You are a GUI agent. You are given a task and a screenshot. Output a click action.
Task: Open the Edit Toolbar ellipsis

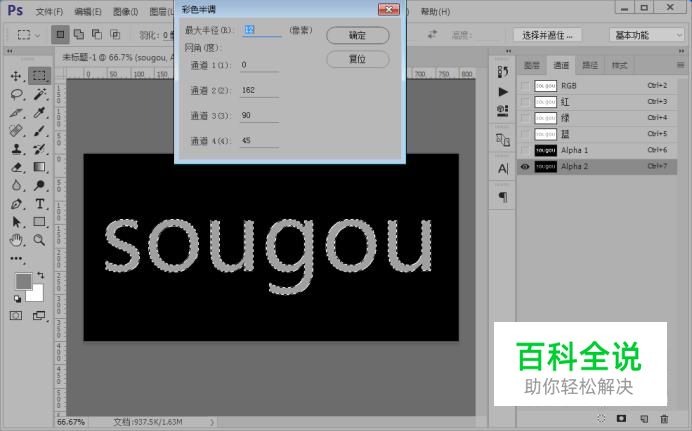point(16,259)
